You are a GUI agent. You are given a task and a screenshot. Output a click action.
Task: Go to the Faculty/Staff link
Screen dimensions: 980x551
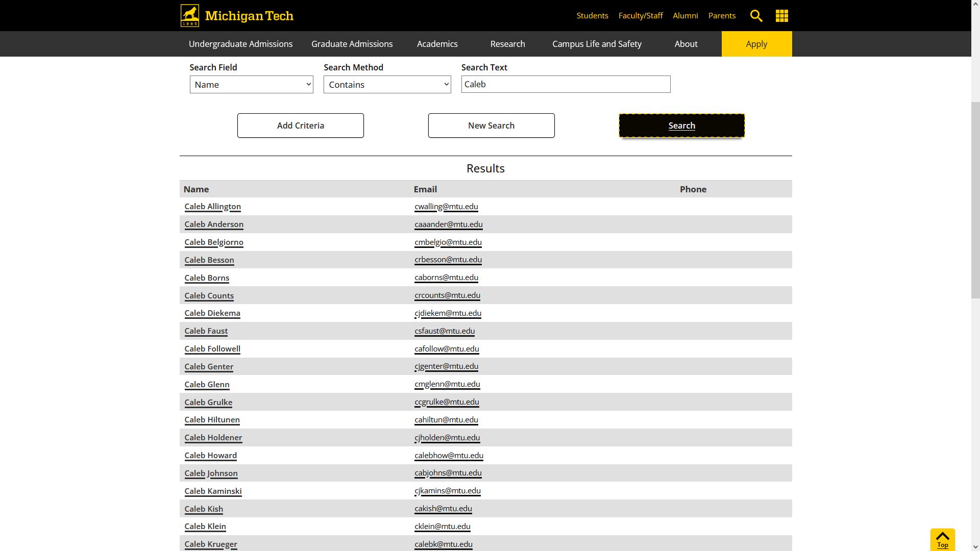tap(641, 16)
